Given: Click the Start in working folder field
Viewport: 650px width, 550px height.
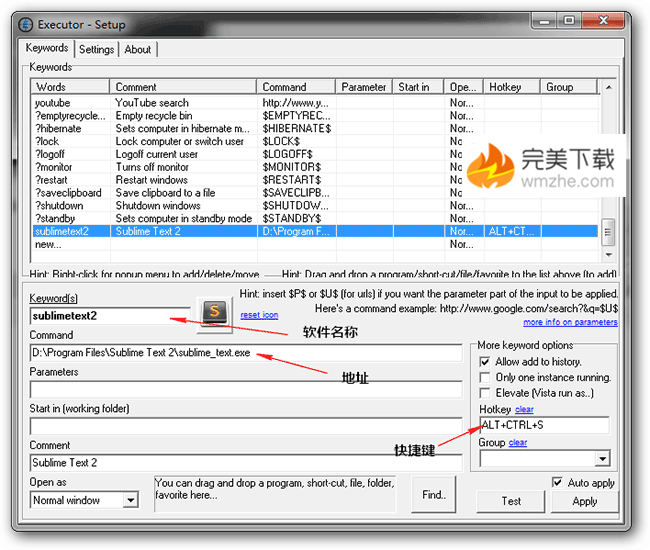Looking at the screenshot, I should click(x=246, y=426).
